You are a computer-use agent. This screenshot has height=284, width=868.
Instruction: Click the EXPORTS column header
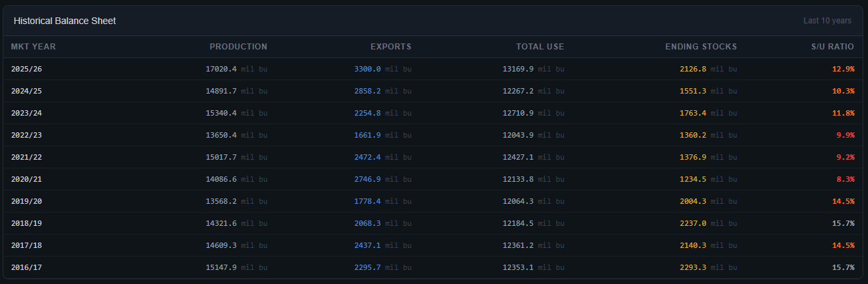click(x=391, y=47)
